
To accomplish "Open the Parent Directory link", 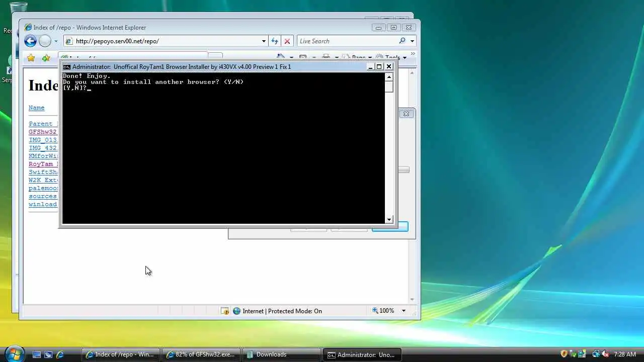I will pos(43,124).
